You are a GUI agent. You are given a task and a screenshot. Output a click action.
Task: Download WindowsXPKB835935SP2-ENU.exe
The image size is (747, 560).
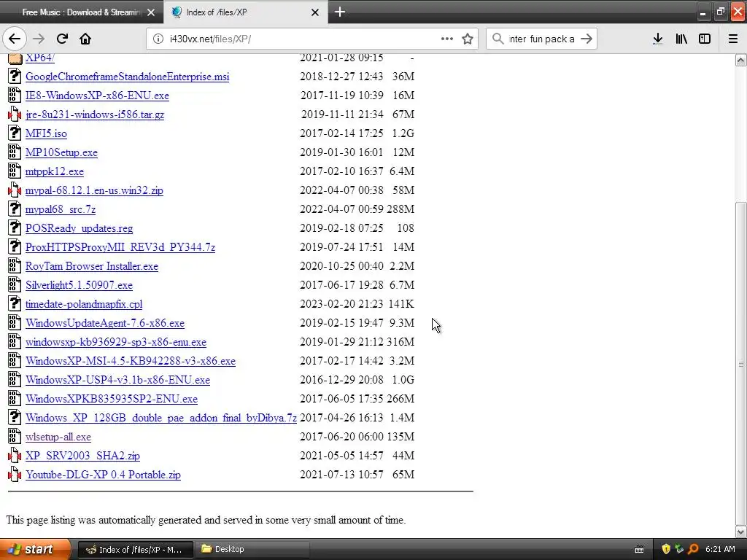pyautogui.click(x=112, y=399)
